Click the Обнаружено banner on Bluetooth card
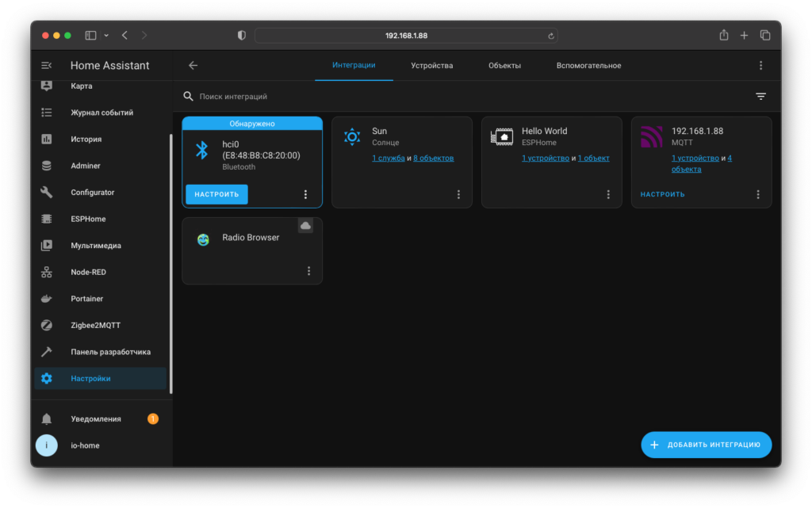812x508 pixels. pos(252,124)
